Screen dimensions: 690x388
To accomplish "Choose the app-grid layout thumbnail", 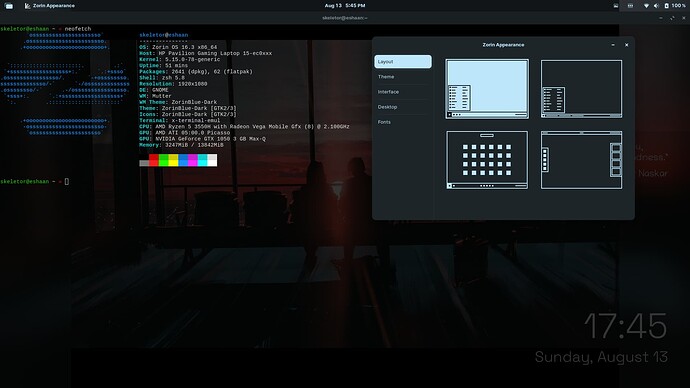I will click(x=487, y=160).
